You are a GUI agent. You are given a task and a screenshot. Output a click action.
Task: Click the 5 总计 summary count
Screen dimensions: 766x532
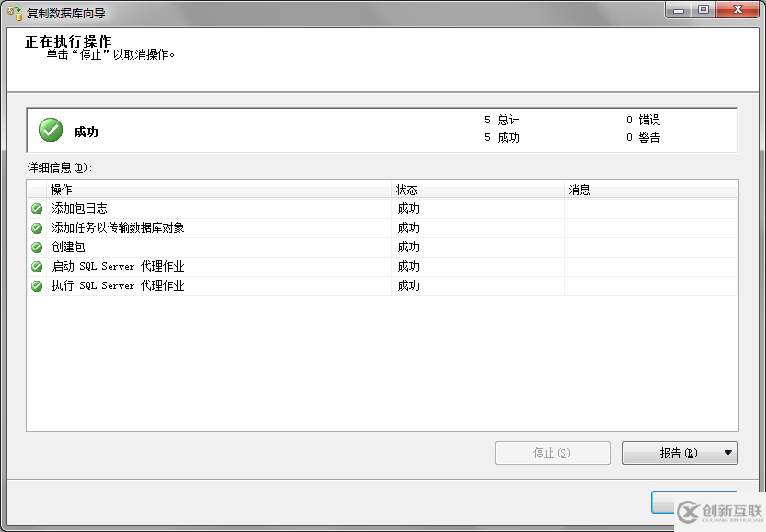(x=502, y=120)
